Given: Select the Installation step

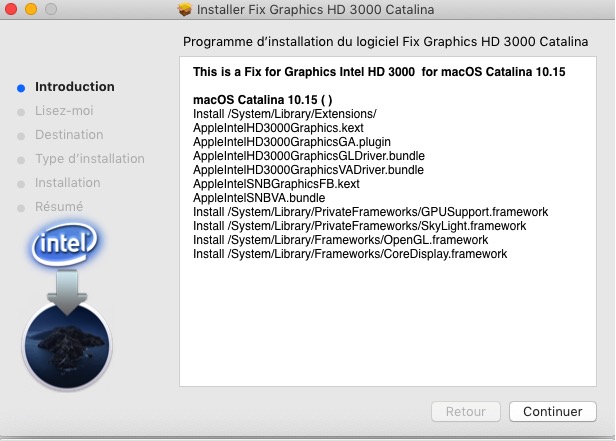Looking at the screenshot, I should pos(68,183).
